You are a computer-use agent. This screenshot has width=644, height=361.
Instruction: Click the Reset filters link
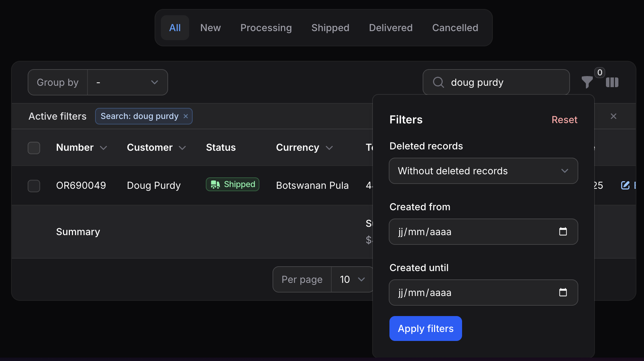click(x=564, y=120)
